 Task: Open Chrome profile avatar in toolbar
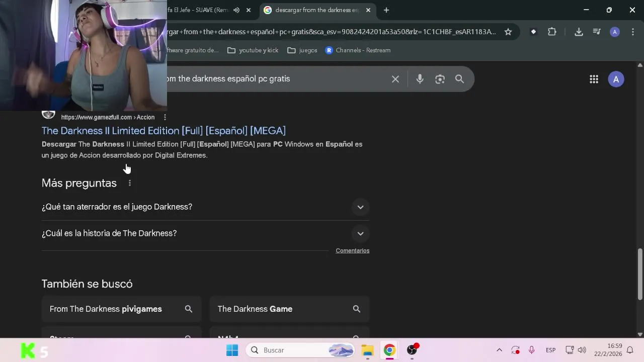point(614,32)
